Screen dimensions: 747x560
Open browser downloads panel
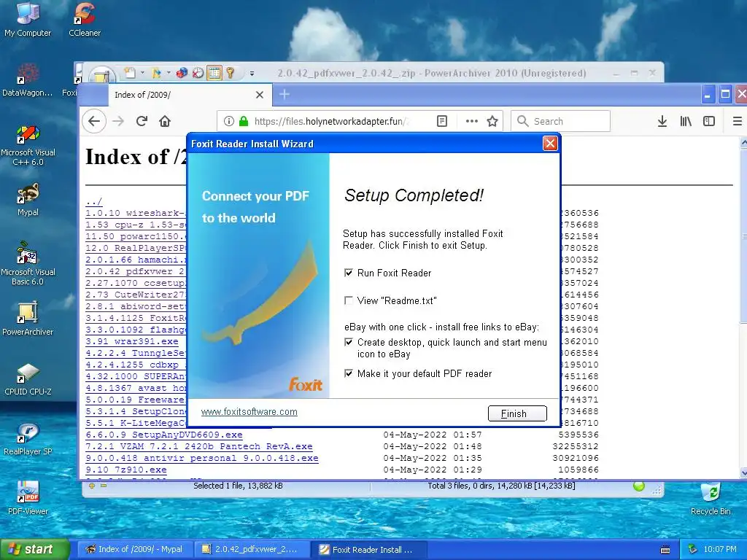pyautogui.click(x=662, y=122)
